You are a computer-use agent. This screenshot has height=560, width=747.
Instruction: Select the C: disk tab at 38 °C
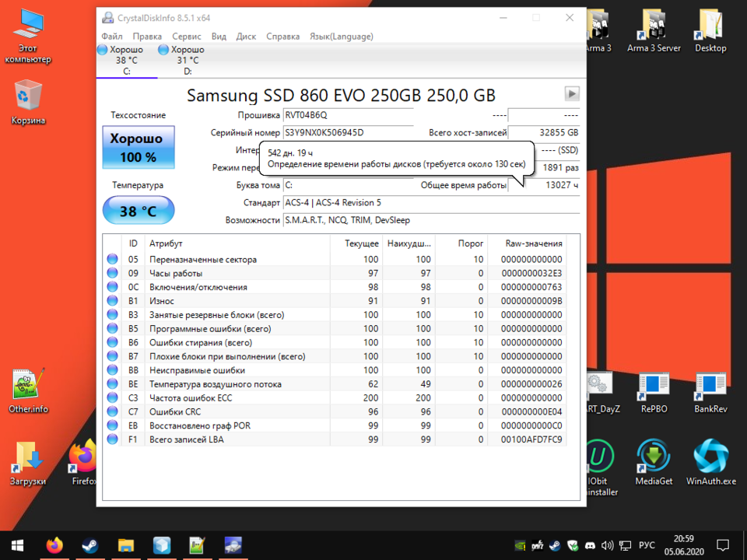[x=127, y=61]
